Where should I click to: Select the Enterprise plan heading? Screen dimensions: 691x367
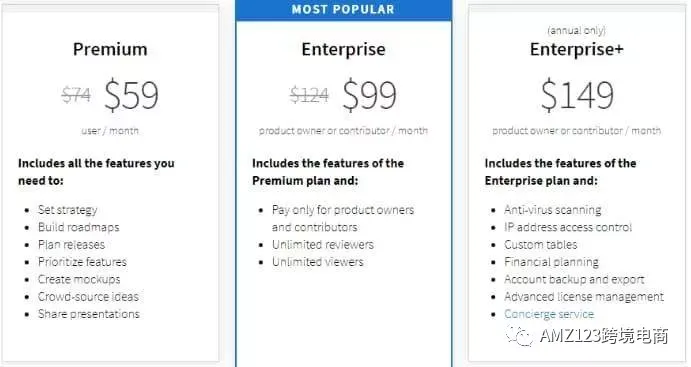pos(343,49)
